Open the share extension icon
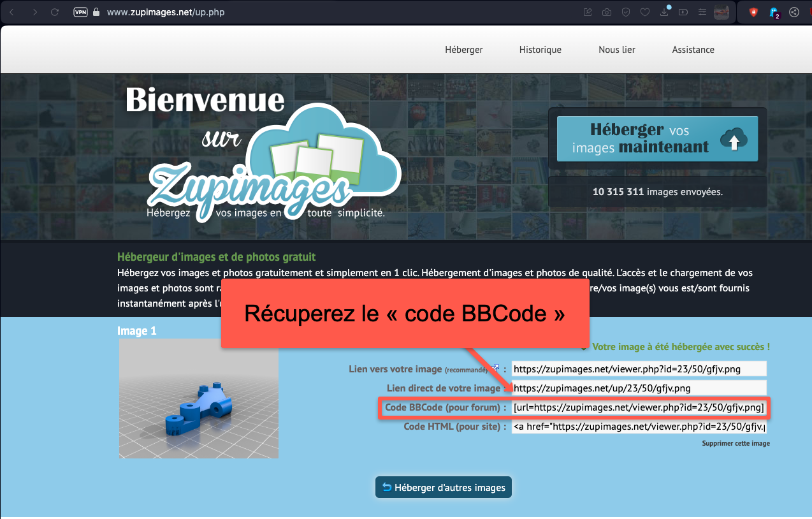Viewport: 812px width, 519px height. [794, 12]
